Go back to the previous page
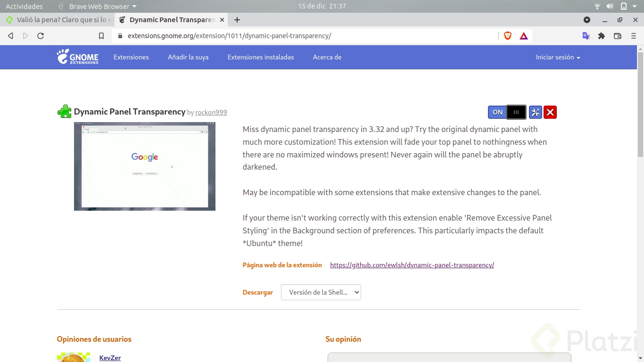This screenshot has height=362, width=644. pos(10,36)
